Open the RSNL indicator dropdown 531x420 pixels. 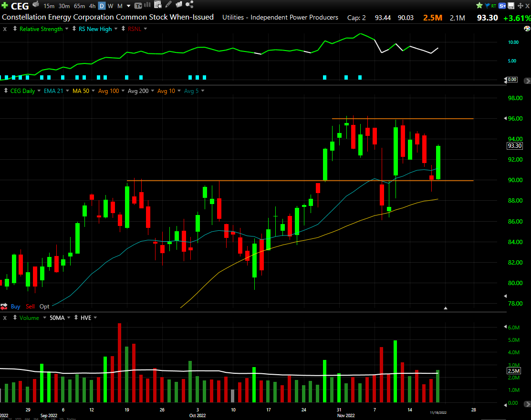click(146, 29)
